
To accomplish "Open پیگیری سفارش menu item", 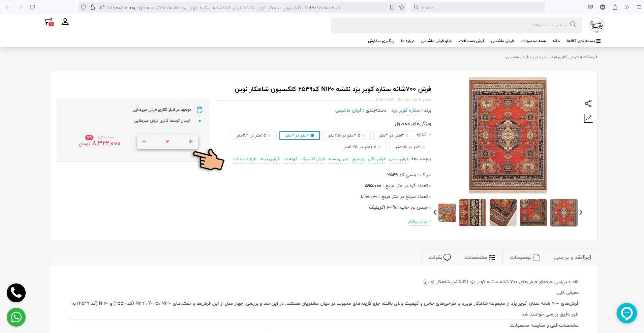I will (x=381, y=41).
